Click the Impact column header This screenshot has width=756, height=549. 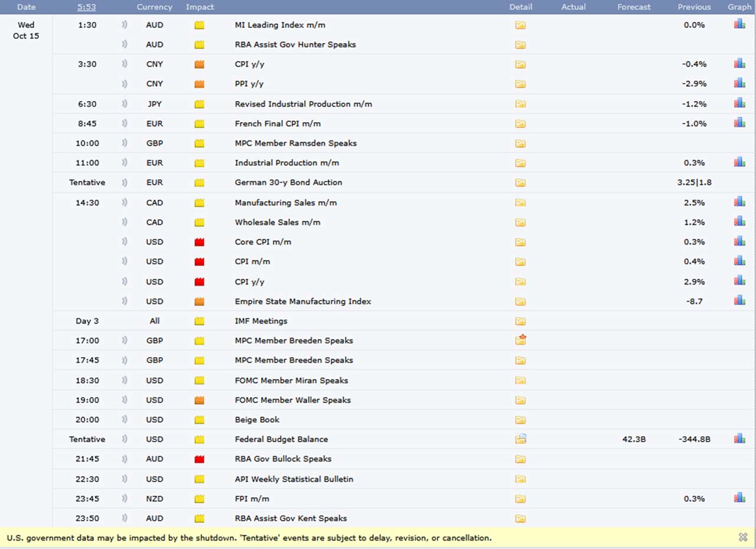[x=200, y=7]
